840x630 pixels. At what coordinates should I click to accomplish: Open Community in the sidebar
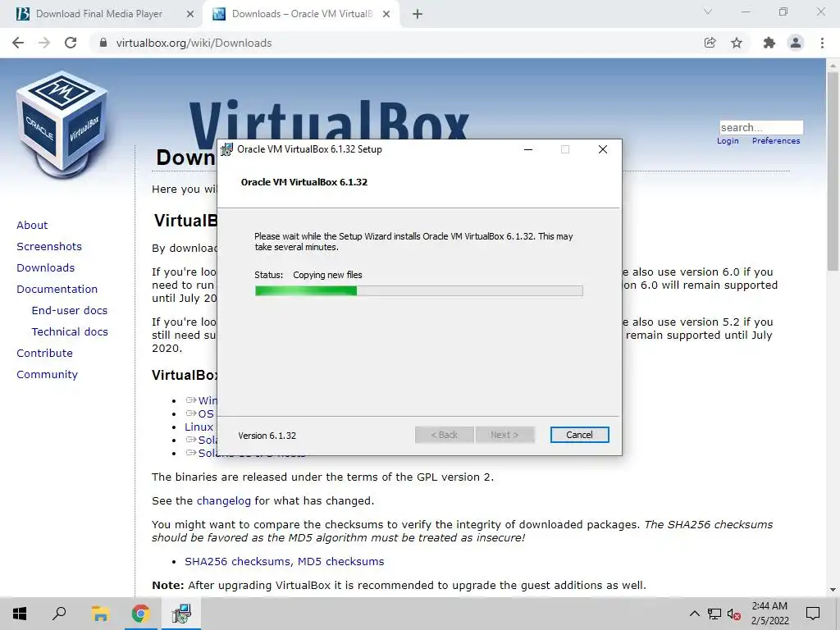coord(47,375)
